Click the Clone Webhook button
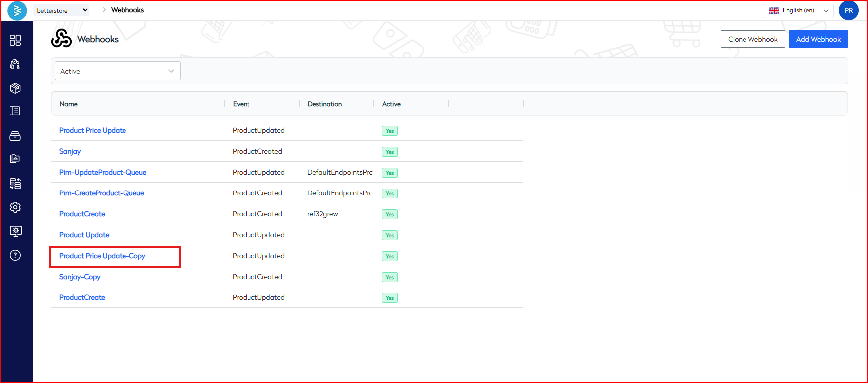The width and height of the screenshot is (868, 383). 752,39
